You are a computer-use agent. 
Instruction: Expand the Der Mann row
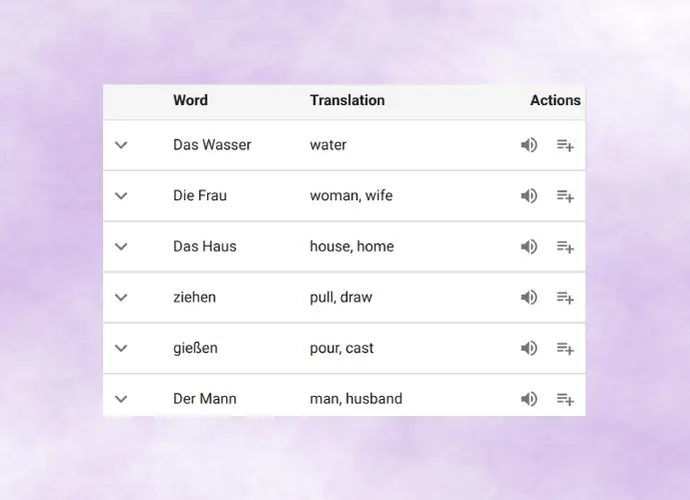[121, 399]
